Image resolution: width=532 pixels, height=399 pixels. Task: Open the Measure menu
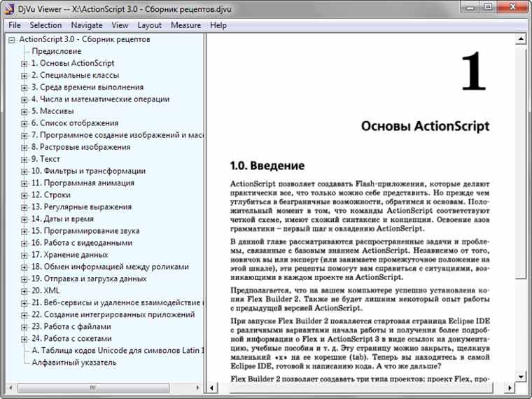pyautogui.click(x=185, y=25)
